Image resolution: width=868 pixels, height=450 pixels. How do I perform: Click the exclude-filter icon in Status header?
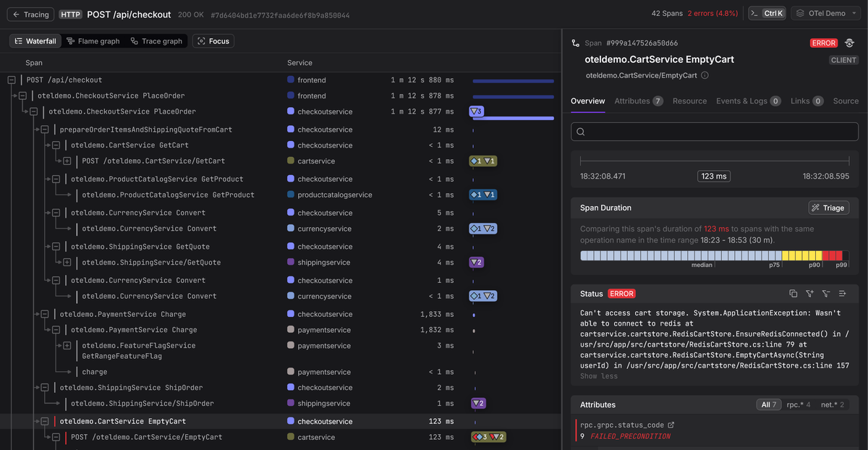point(825,294)
